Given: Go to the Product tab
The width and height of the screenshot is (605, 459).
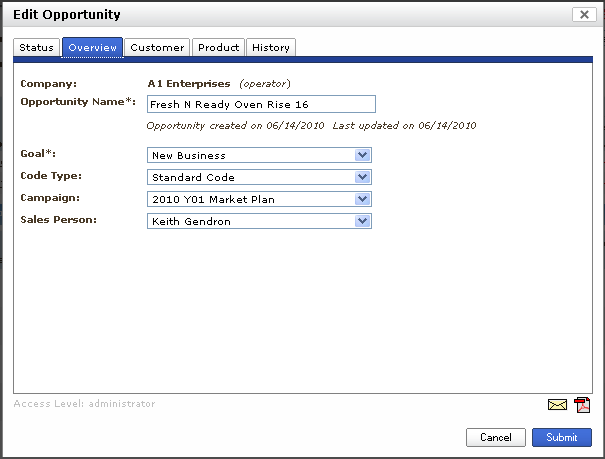Looking at the screenshot, I should (x=218, y=47).
